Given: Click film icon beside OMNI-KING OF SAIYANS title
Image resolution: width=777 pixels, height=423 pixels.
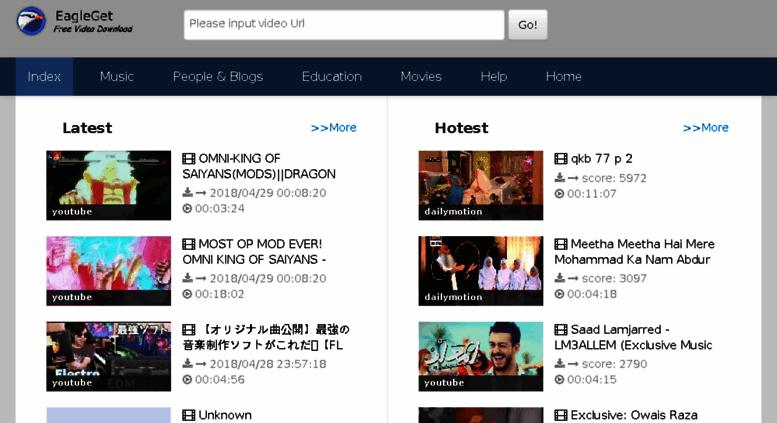Looking at the screenshot, I should [189, 159].
